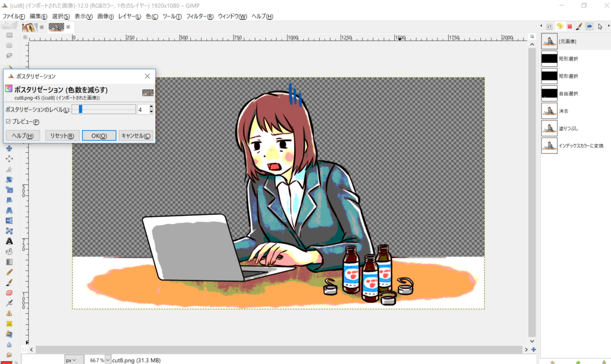Select the Free Select lasso tool
Image resolution: width=611 pixels, height=364 pixels.
click(10, 55)
